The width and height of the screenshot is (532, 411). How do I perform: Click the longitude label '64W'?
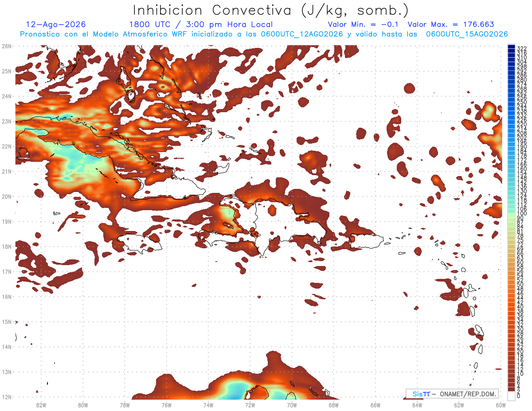coord(417,405)
